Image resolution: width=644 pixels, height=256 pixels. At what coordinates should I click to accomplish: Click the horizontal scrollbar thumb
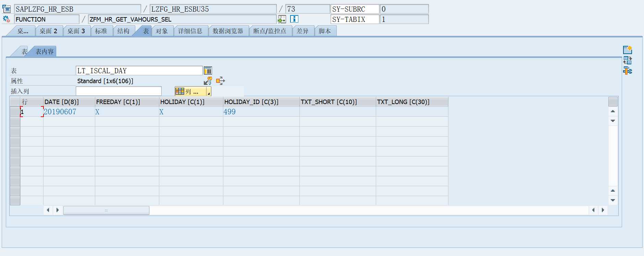106,210
